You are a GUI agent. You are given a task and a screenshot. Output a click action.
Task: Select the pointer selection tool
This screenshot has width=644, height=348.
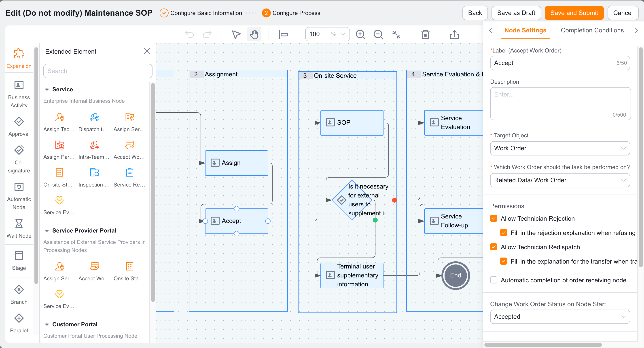click(236, 34)
